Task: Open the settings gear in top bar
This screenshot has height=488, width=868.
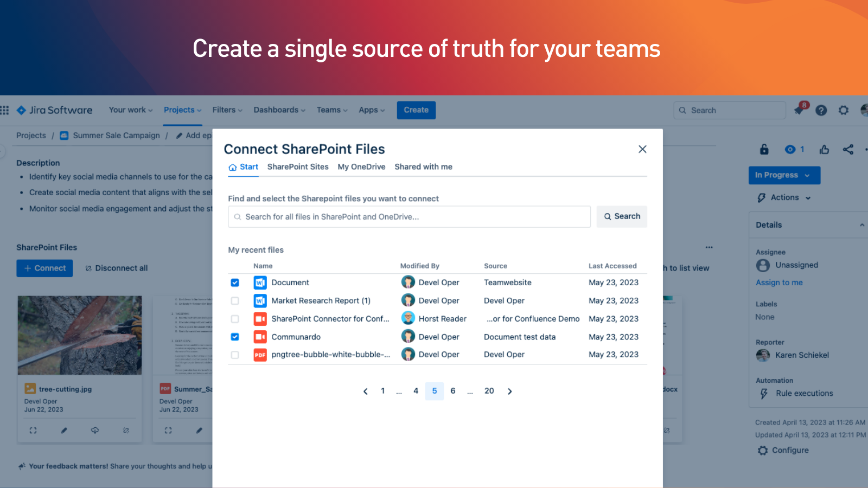Action: click(844, 110)
